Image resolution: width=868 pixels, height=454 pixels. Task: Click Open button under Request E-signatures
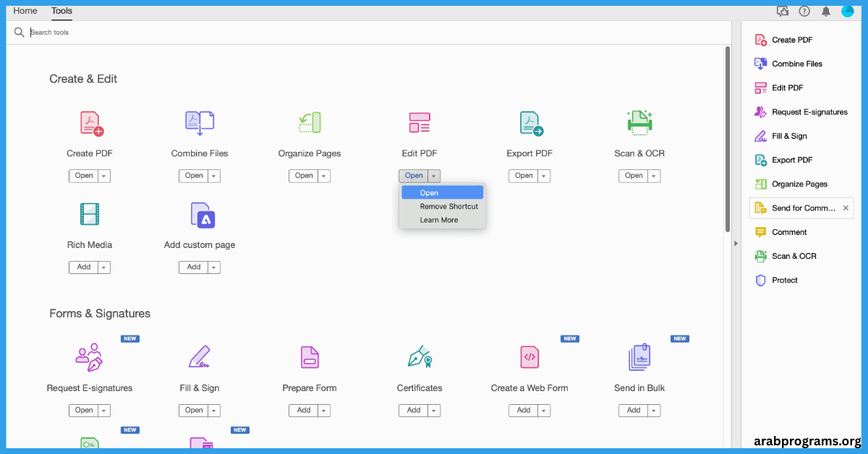[x=84, y=411]
